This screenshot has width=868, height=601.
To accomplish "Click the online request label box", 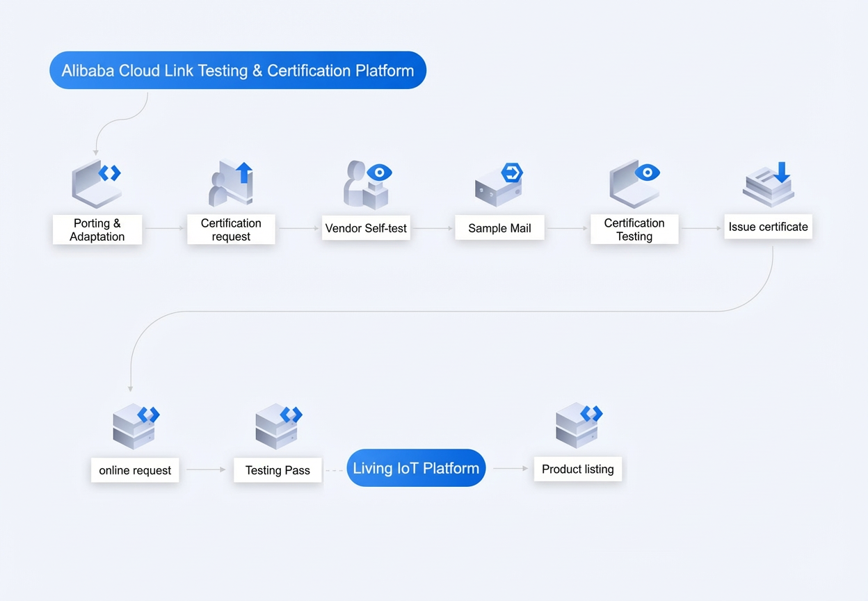I will point(135,470).
